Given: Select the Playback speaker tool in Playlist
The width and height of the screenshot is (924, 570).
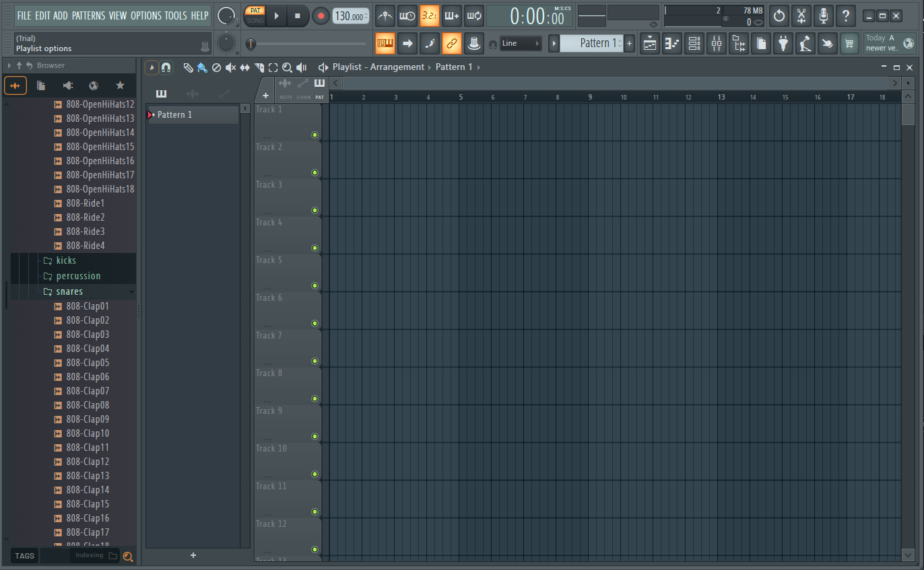Looking at the screenshot, I should click(x=302, y=67).
